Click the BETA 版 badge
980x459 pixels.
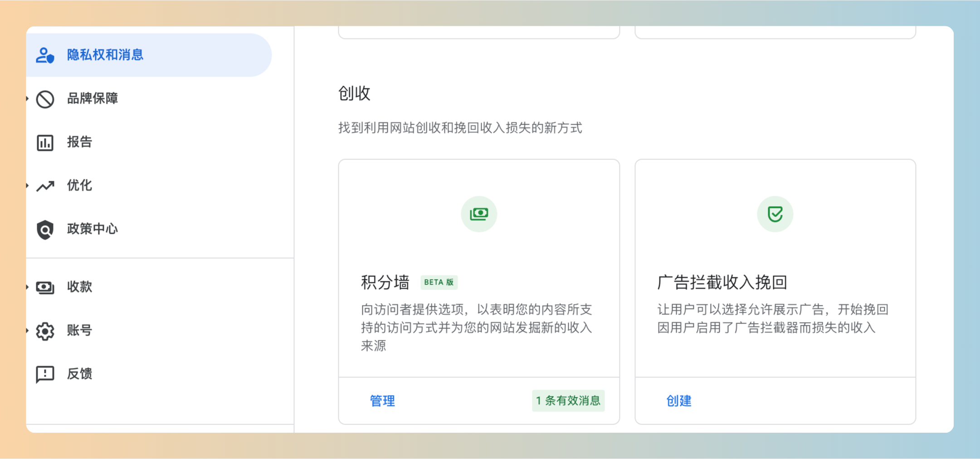pos(439,282)
